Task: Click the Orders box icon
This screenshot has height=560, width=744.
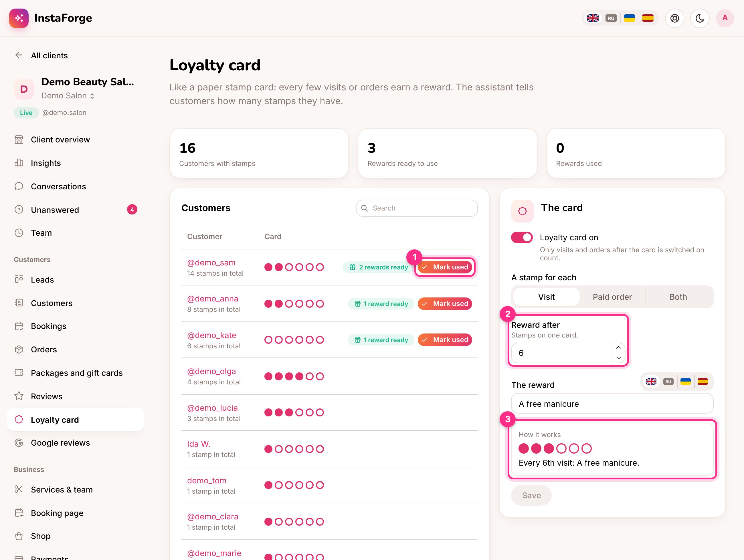Action: coord(19,349)
